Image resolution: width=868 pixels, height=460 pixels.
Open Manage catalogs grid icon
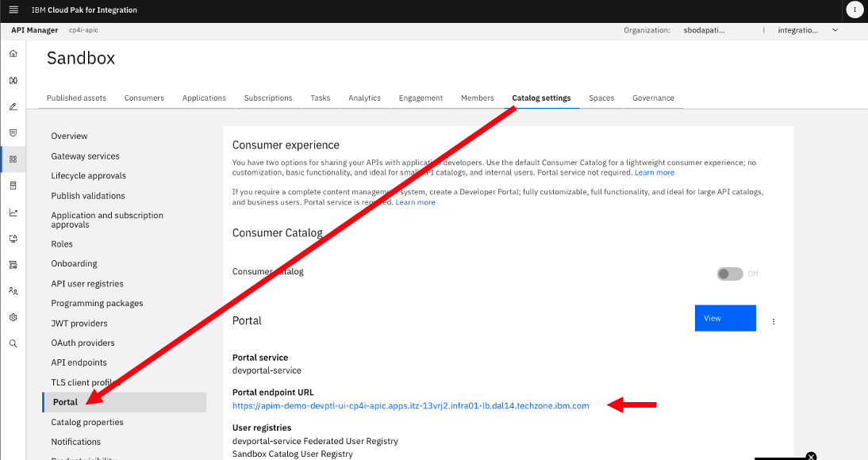tap(13, 159)
